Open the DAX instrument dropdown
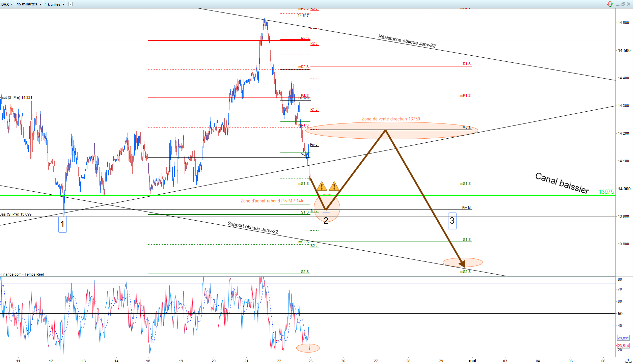The width and height of the screenshot is (633, 364). tap(7, 4)
